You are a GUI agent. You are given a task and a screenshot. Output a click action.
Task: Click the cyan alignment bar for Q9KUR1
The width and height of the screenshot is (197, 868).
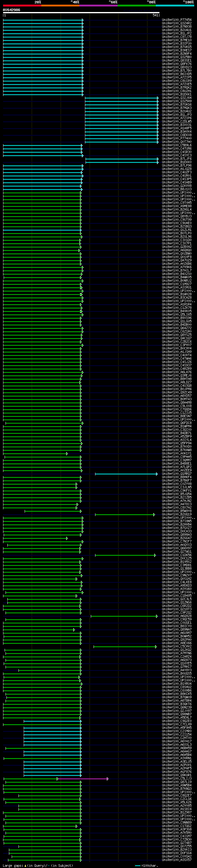[53, 776]
